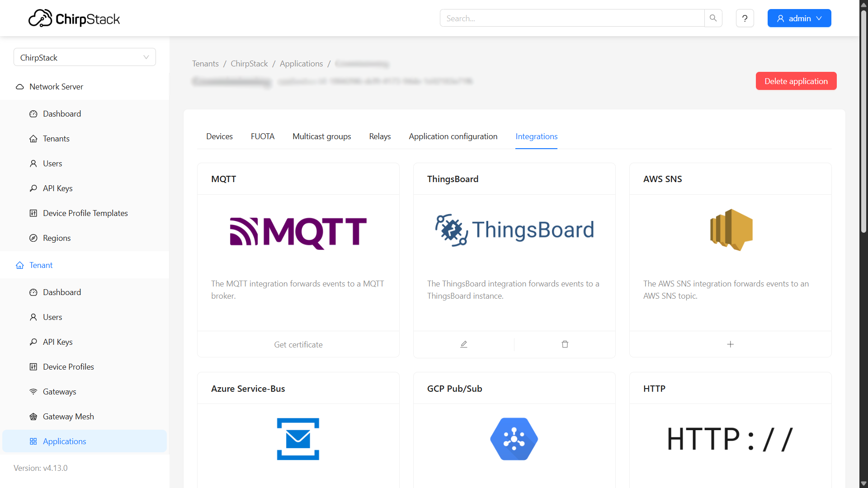Screen dimensions: 868x488
Task: Delete ThingsBoard integration via trash icon
Action: pos(565,344)
